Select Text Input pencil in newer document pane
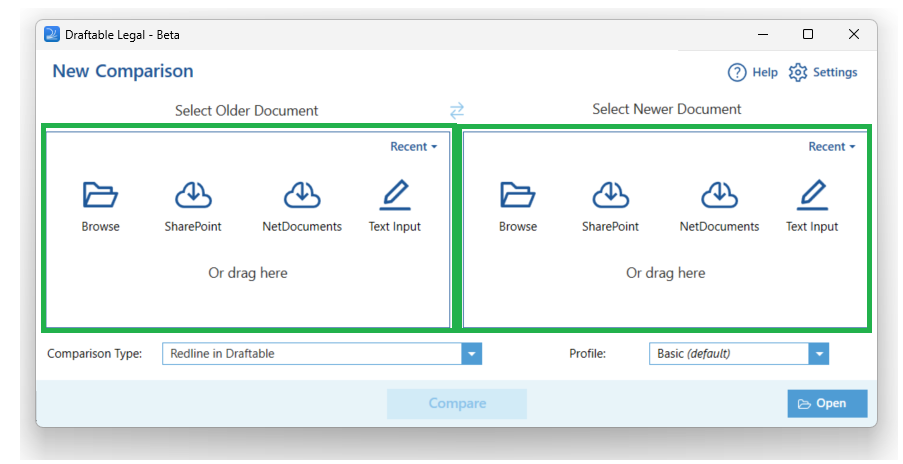Image resolution: width=903 pixels, height=464 pixels. 813,195
